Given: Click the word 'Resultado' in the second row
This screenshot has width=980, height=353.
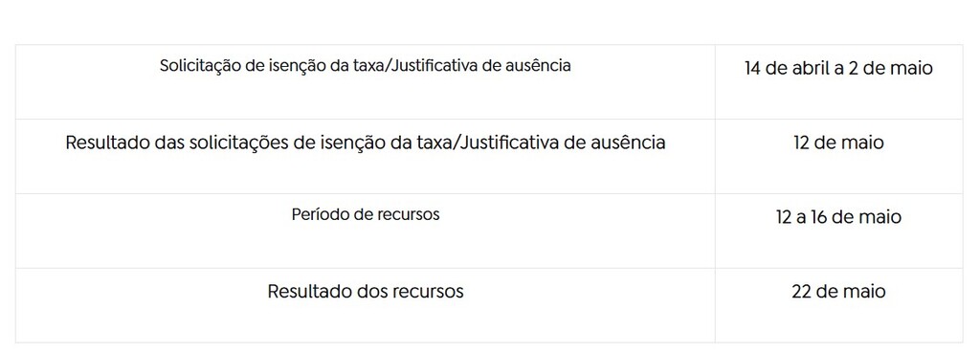Looking at the screenshot, I should coord(107,143).
